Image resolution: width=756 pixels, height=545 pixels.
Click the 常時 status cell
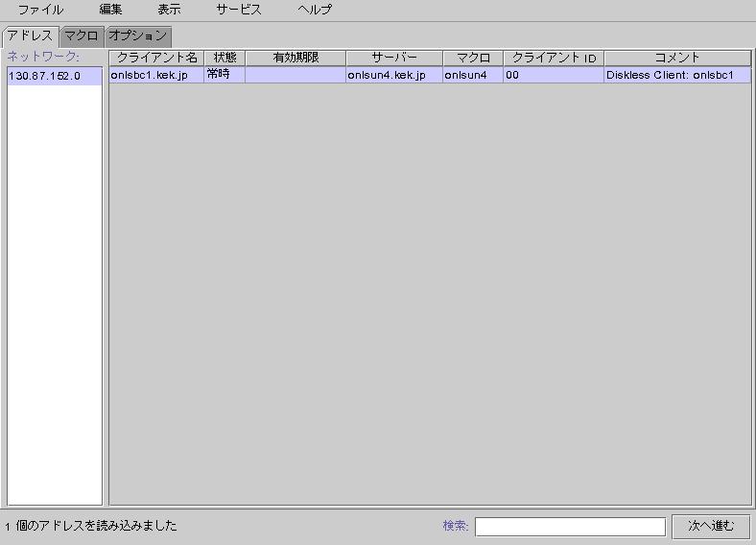pos(224,75)
